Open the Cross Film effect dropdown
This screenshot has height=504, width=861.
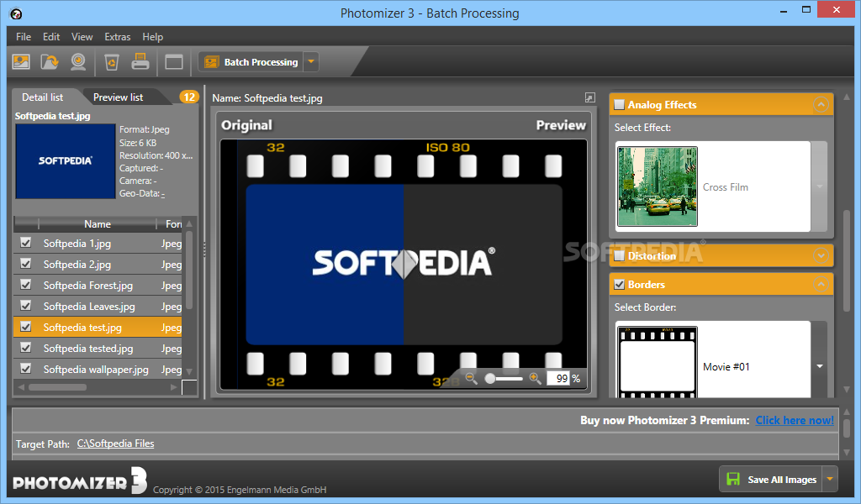click(x=819, y=186)
